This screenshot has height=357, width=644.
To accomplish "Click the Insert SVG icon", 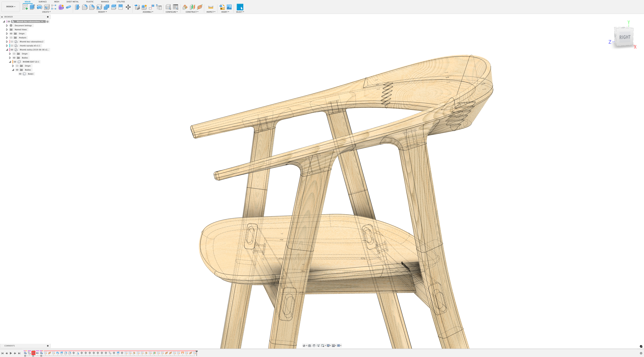I will [x=222, y=7].
